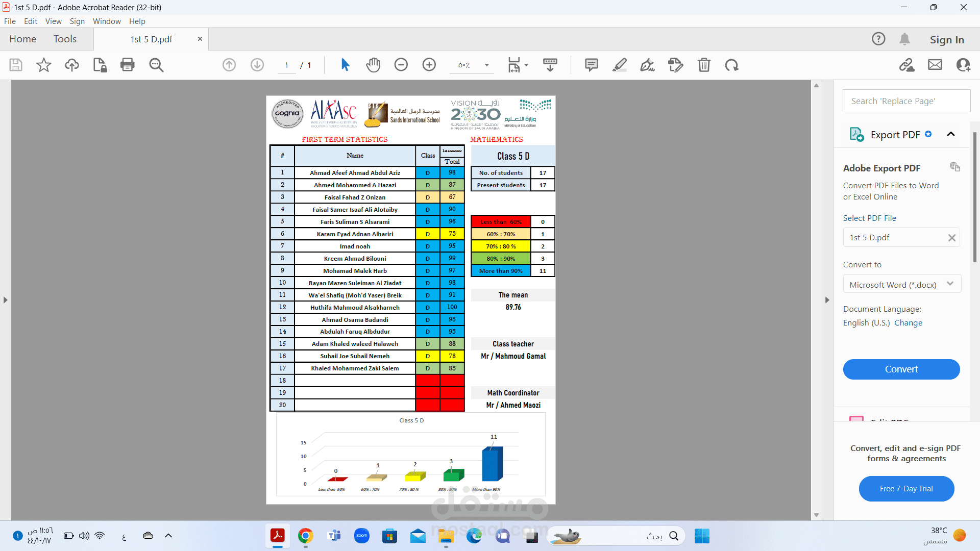Click the page number field
Image resolution: width=980 pixels, height=551 pixels.
click(x=287, y=65)
